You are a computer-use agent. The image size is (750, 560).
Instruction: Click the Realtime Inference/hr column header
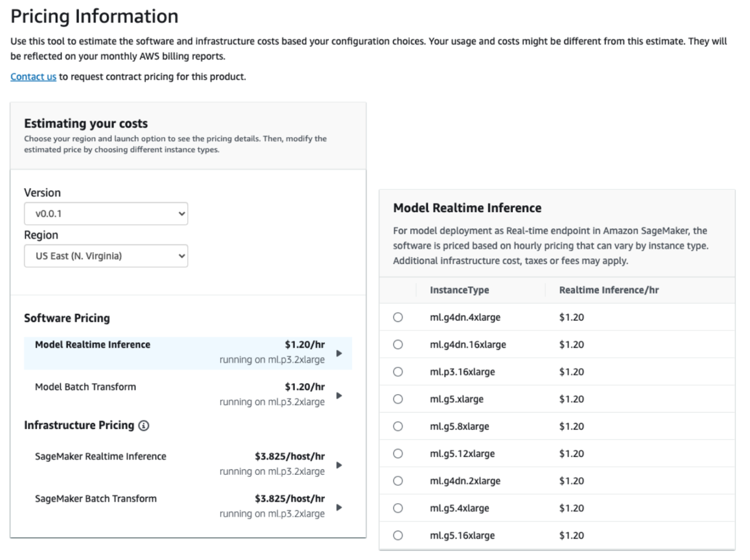coord(609,290)
